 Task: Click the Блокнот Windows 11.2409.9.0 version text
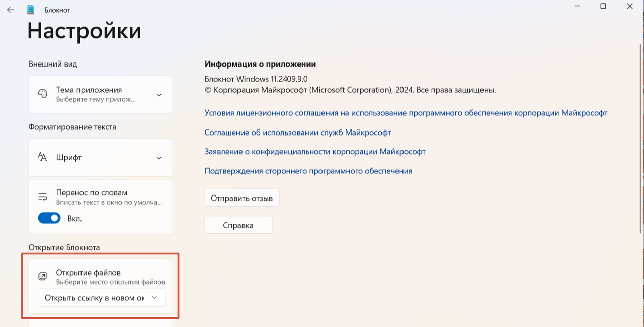(x=256, y=79)
